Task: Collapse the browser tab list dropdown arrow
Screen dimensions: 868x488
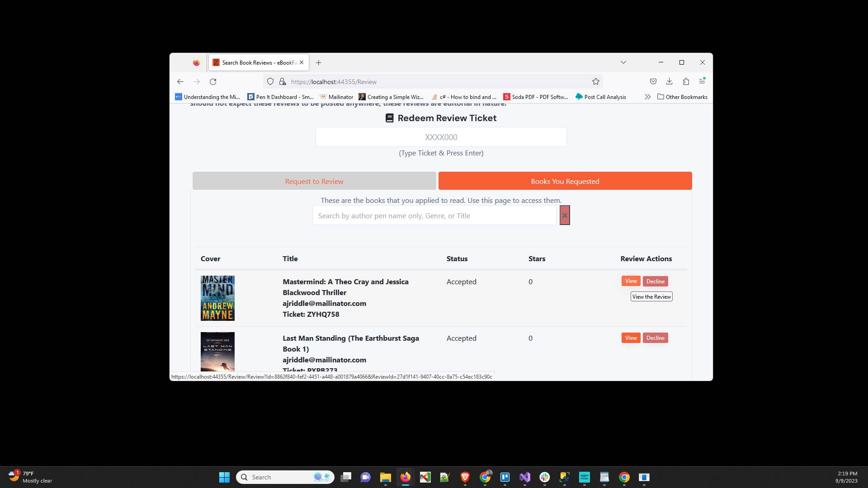Action: pos(623,62)
